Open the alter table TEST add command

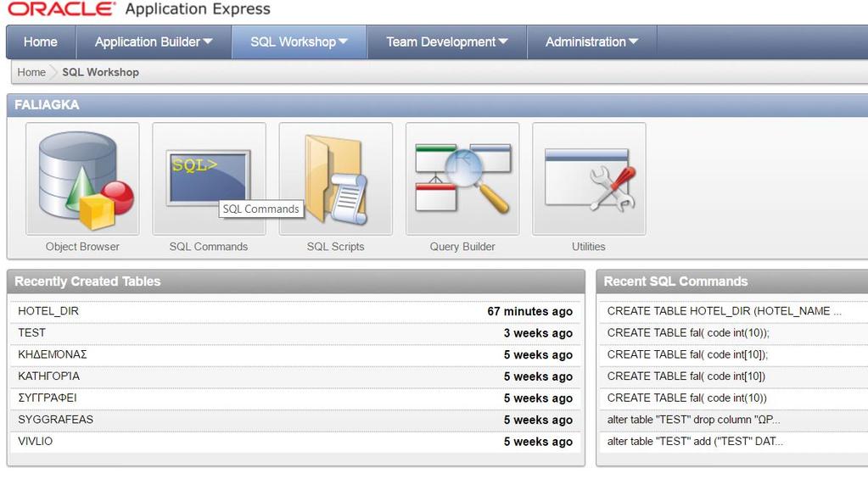point(695,441)
